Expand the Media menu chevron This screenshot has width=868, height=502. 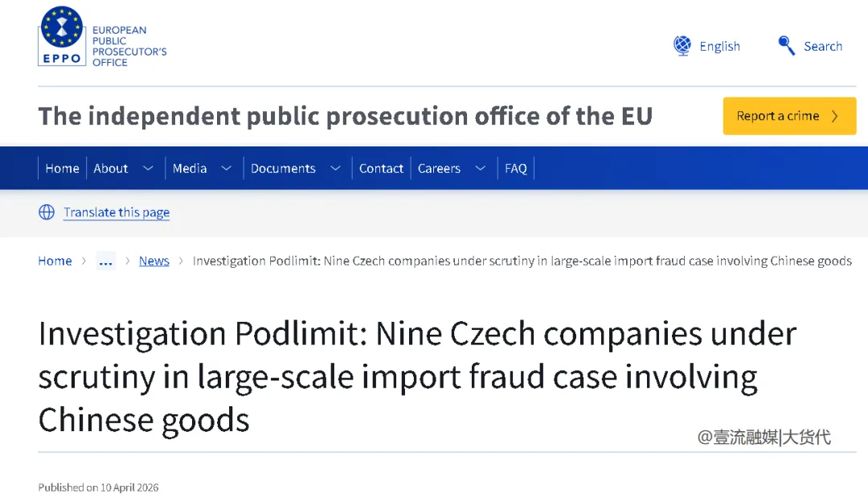227,168
